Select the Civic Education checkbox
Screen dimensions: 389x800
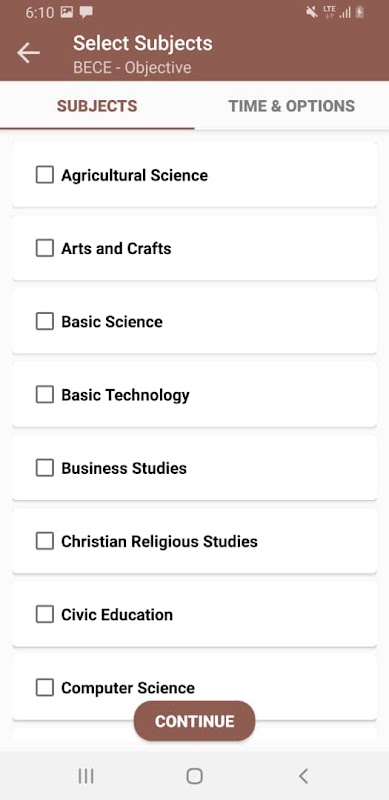44,614
